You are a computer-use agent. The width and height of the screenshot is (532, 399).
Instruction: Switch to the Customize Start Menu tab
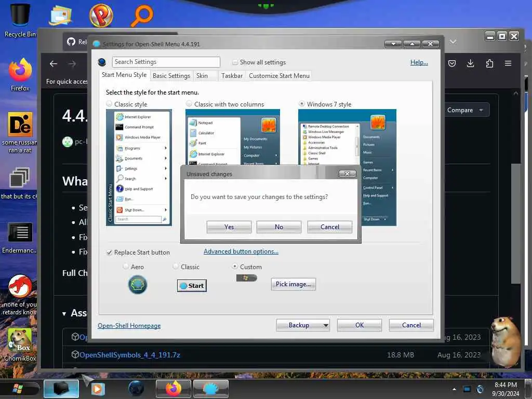point(279,76)
